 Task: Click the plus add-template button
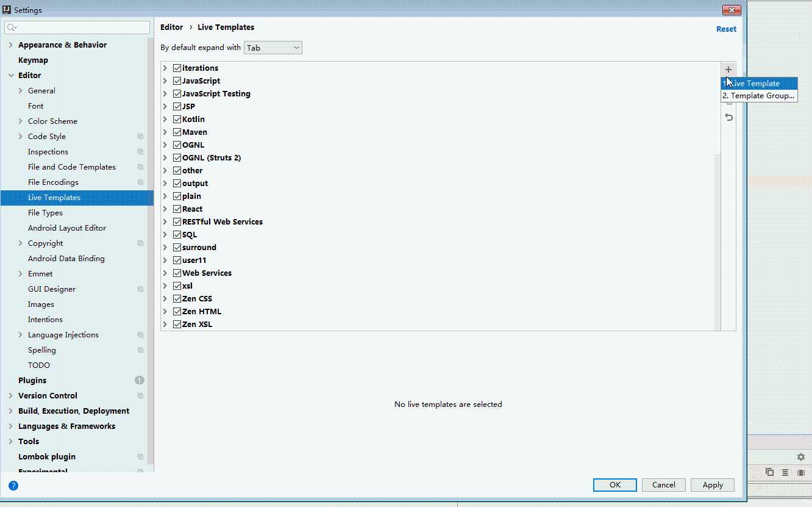(728, 70)
